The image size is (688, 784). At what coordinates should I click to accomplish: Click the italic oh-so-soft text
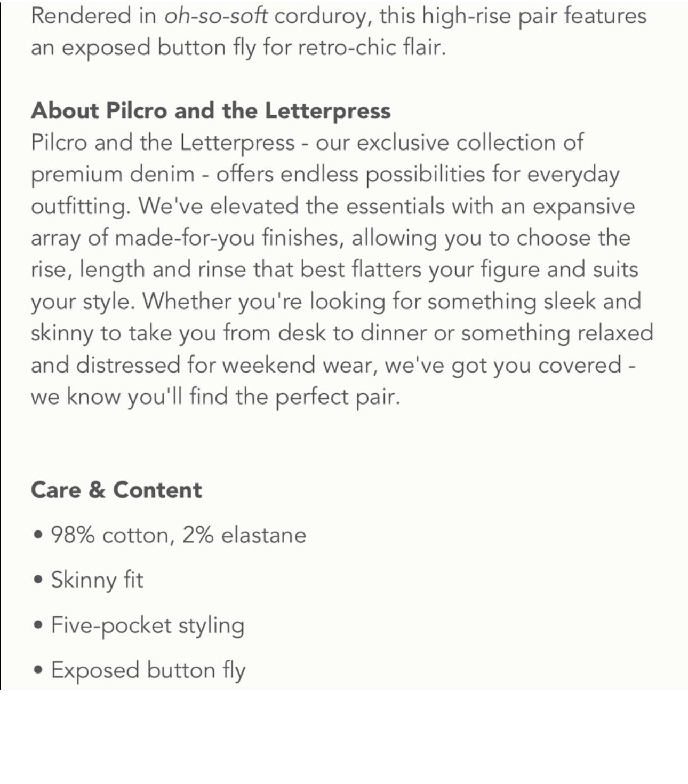(x=215, y=16)
